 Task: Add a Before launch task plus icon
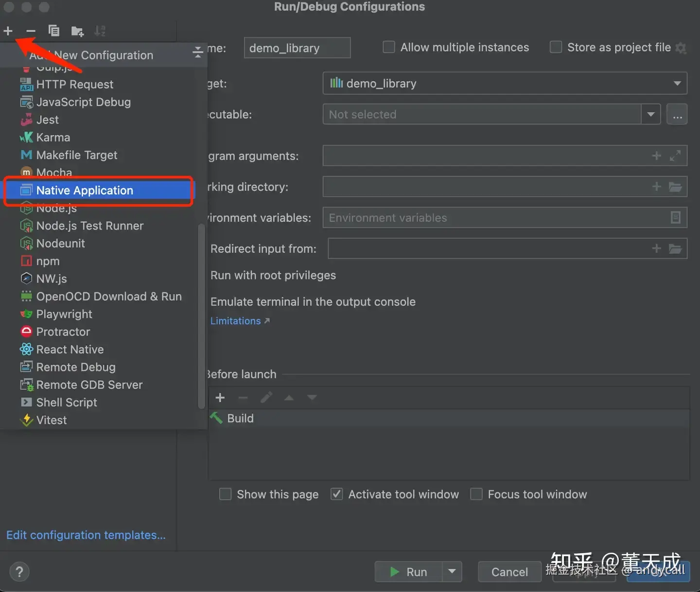point(220,398)
